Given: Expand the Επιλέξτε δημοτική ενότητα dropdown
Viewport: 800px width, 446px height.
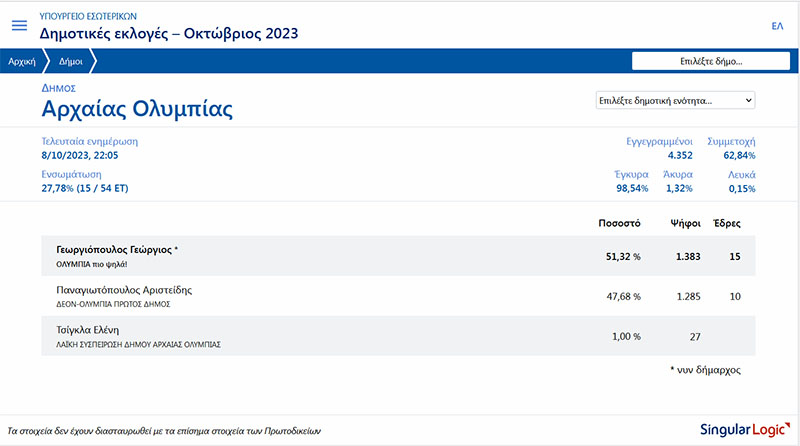Looking at the screenshot, I should (675, 101).
